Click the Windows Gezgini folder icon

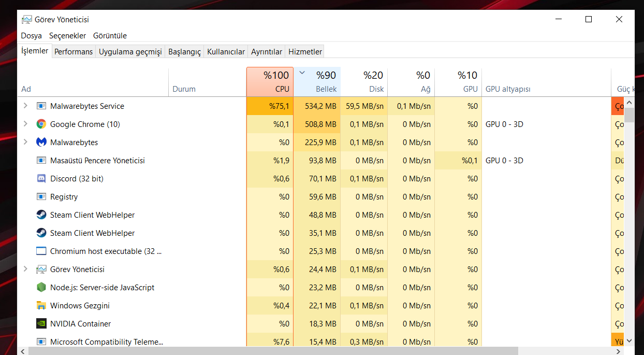tap(41, 306)
